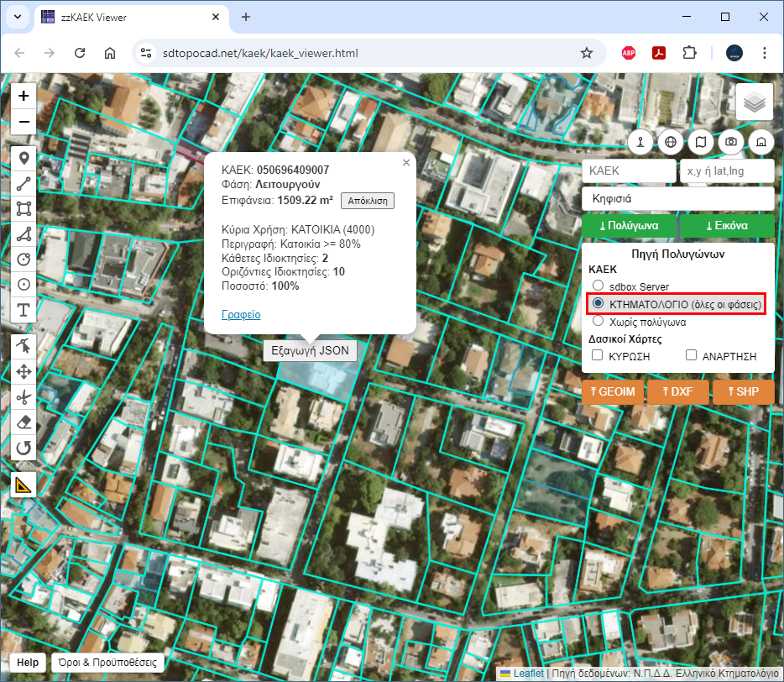Pick the scissors cut tool

tap(24, 396)
